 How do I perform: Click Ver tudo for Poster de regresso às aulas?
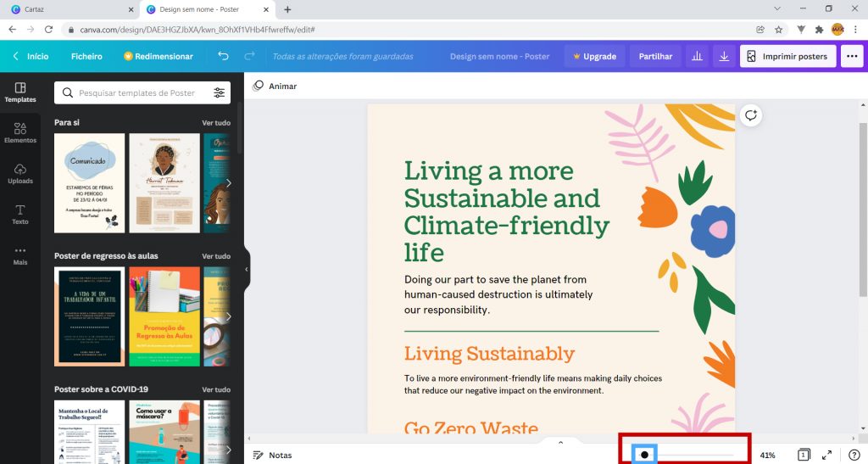216,256
